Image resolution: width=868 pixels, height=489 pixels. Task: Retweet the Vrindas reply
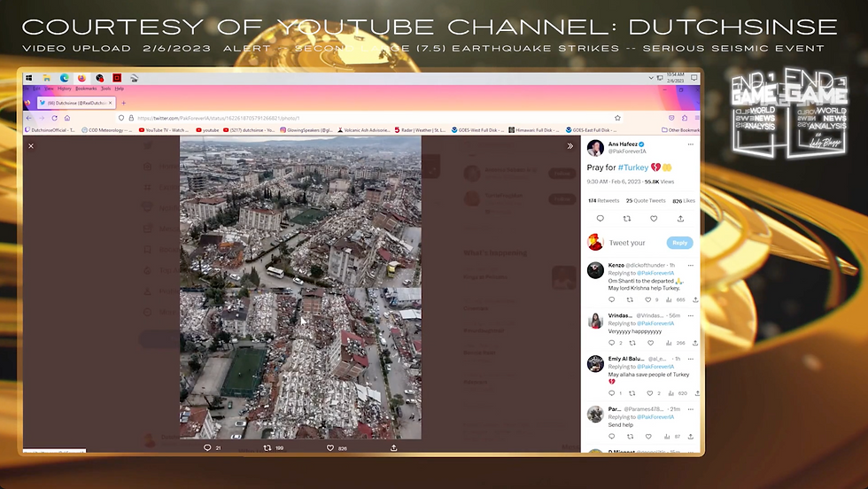pos(632,343)
